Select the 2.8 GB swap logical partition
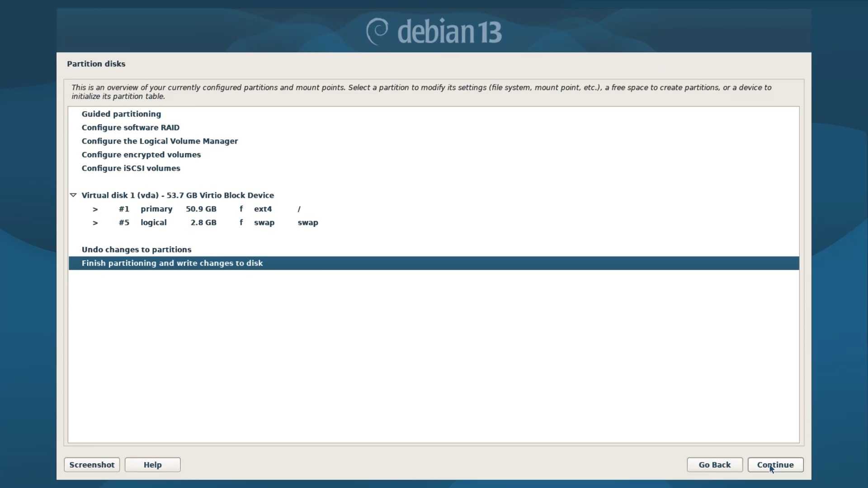Image resolution: width=868 pixels, height=488 pixels. click(x=203, y=222)
